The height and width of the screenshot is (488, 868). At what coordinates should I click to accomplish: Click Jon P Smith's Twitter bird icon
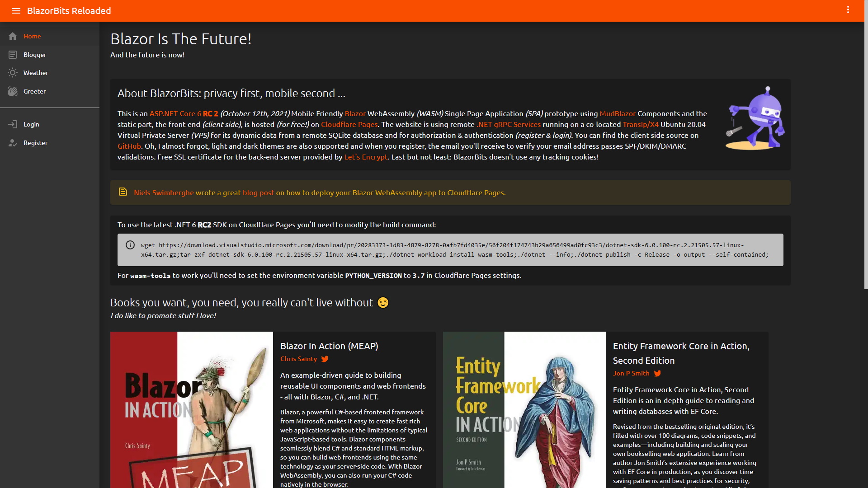657,374
